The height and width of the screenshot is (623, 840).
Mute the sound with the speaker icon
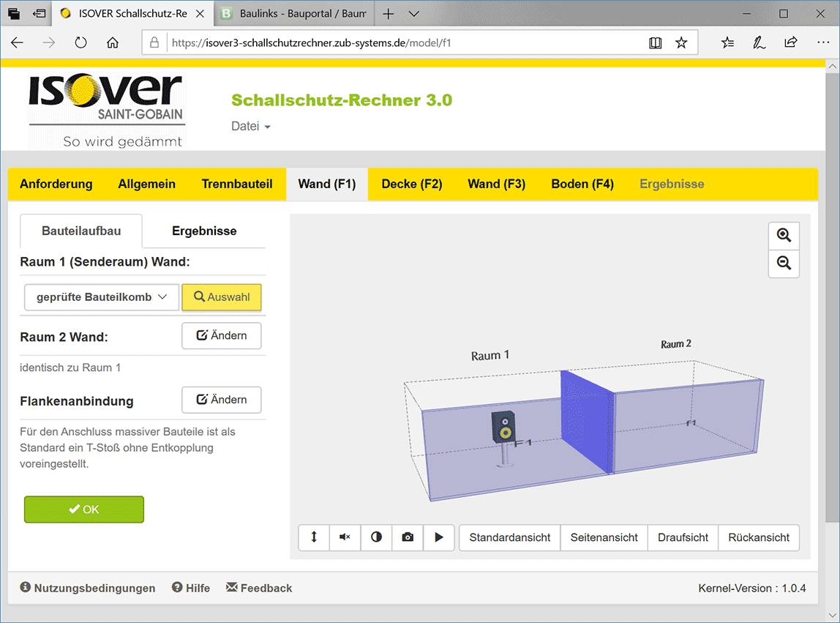(345, 537)
